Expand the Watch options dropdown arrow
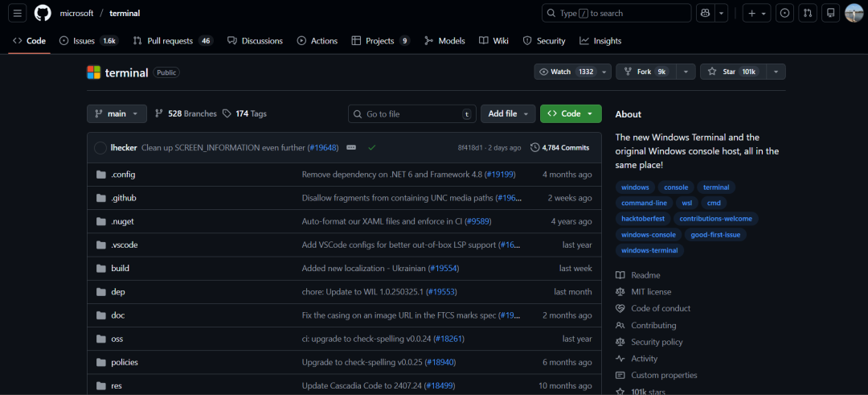Viewport: 868px width, 395px height. point(605,72)
